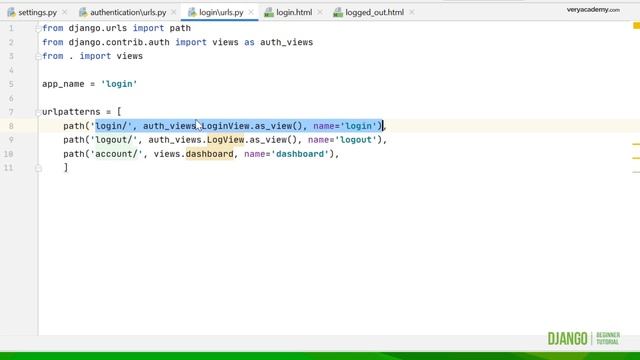Click the 'account/' path string
Image resolution: width=640 pixels, height=360 pixels.
coord(116,154)
